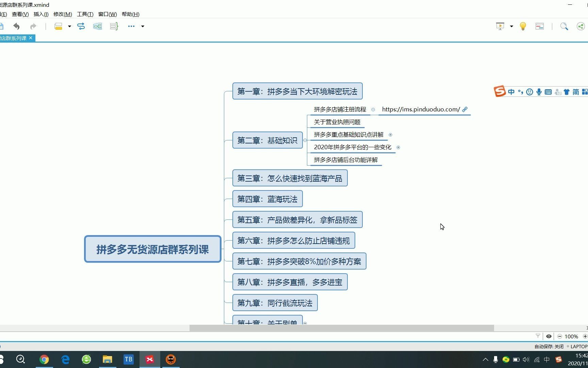Viewport: 588px width, 368px height.
Task: Select topic 第九章：同行截流玩法
Action: click(275, 303)
